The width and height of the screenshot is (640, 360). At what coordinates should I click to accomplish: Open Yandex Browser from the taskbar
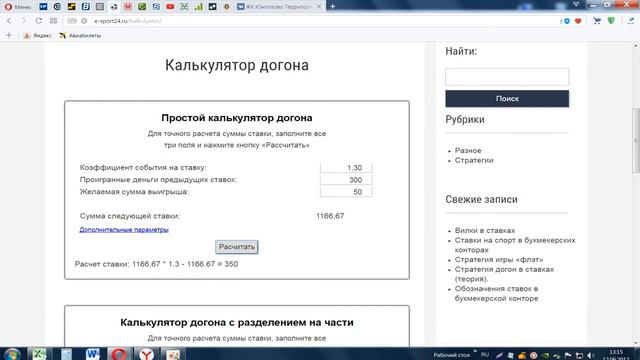coord(146,354)
